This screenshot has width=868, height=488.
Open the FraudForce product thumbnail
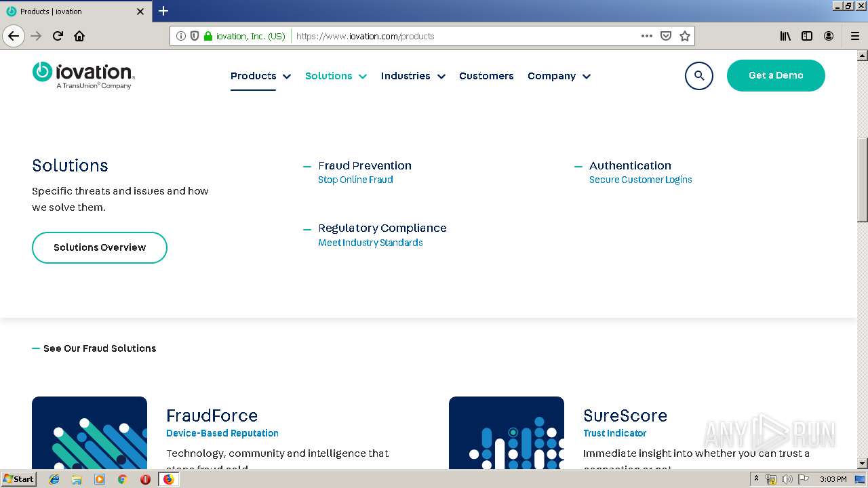pyautogui.click(x=90, y=432)
